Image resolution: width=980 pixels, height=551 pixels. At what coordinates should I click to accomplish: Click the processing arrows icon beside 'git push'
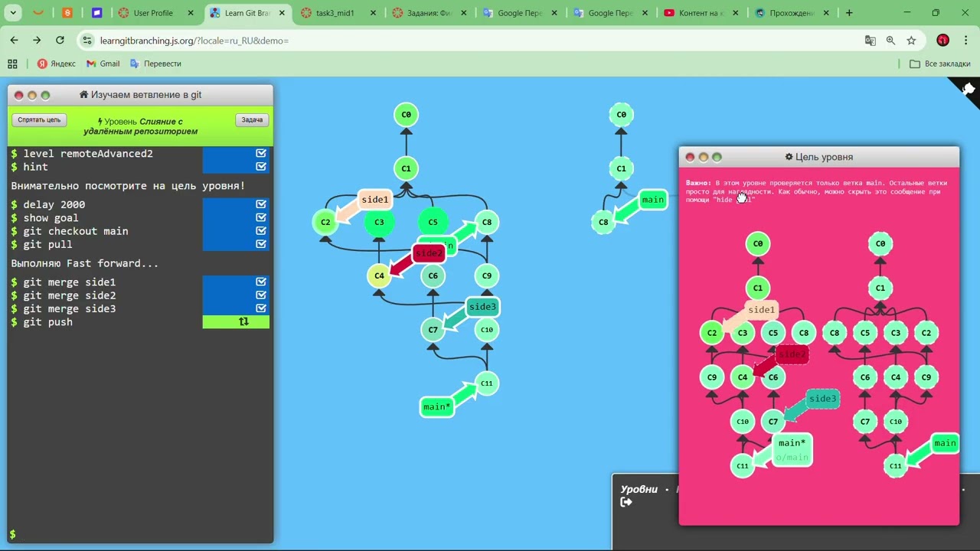[x=243, y=322]
